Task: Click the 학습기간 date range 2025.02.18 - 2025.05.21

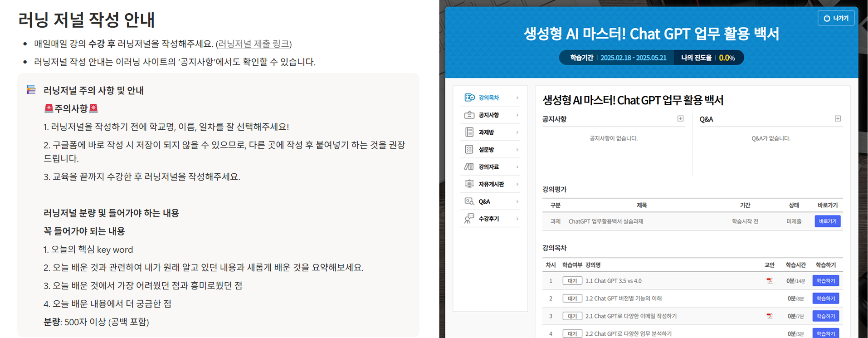Action: point(633,58)
